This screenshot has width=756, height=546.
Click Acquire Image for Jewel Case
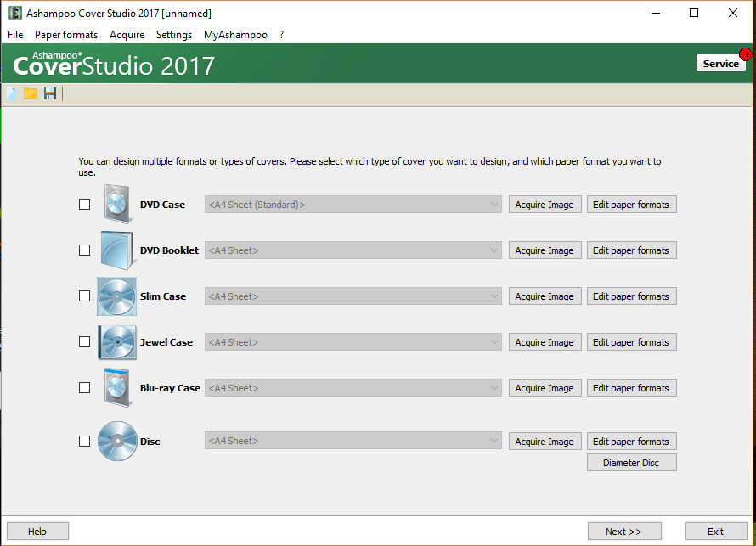[544, 341]
